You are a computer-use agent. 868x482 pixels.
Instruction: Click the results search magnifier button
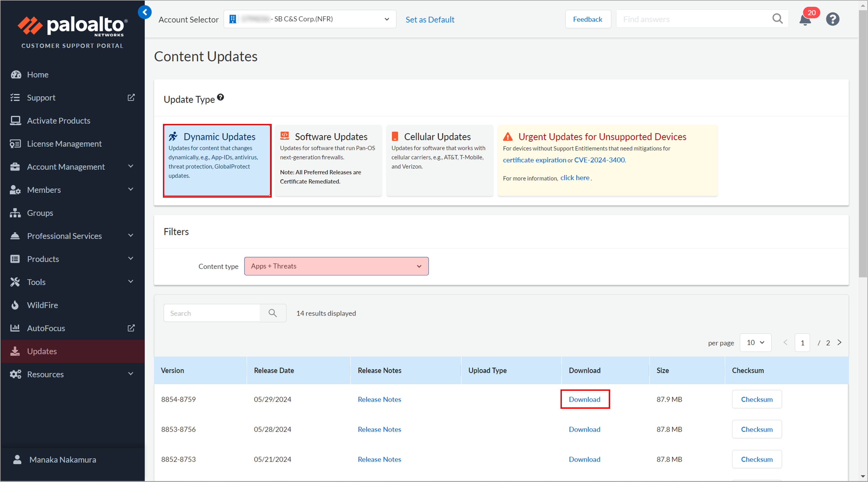pyautogui.click(x=273, y=313)
